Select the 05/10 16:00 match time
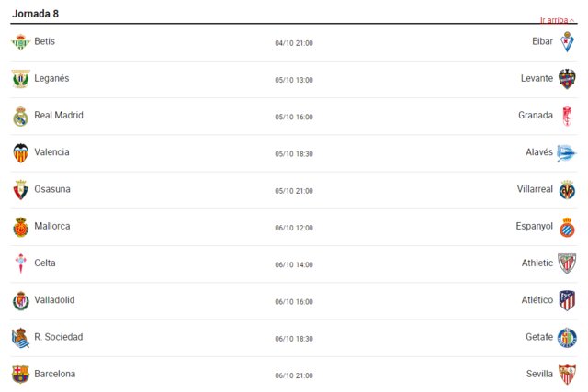Image resolution: width=588 pixels, height=392 pixels. point(294,117)
